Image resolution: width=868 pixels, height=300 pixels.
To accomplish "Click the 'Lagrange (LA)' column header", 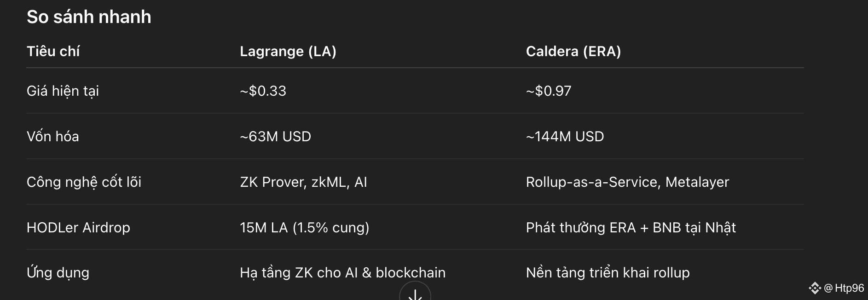I will pos(288,51).
